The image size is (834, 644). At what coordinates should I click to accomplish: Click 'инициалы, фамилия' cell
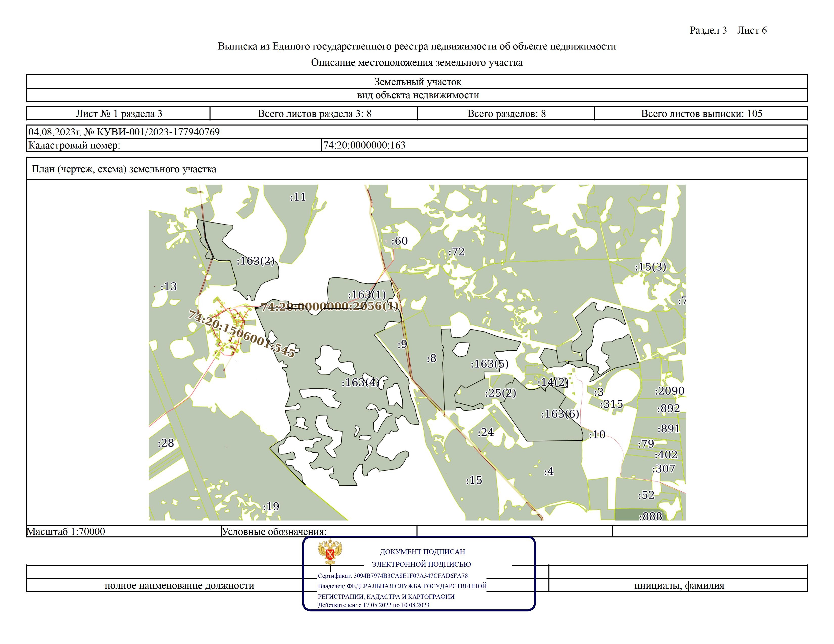(x=679, y=585)
